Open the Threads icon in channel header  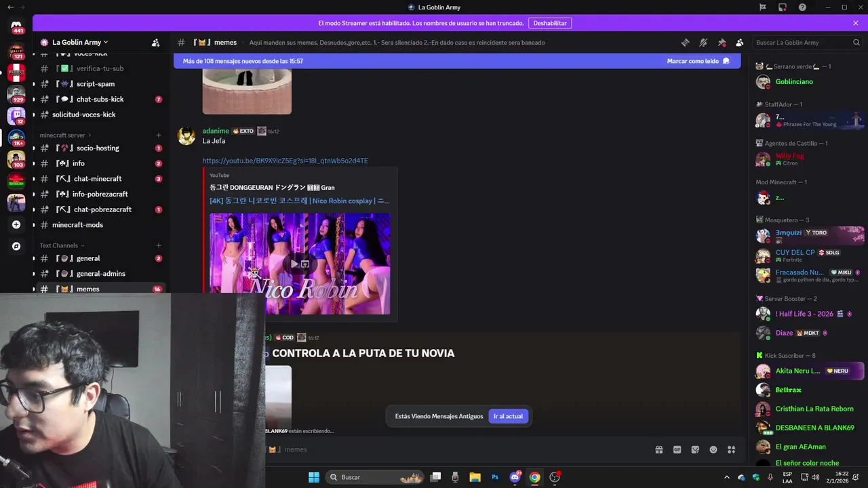coord(685,42)
